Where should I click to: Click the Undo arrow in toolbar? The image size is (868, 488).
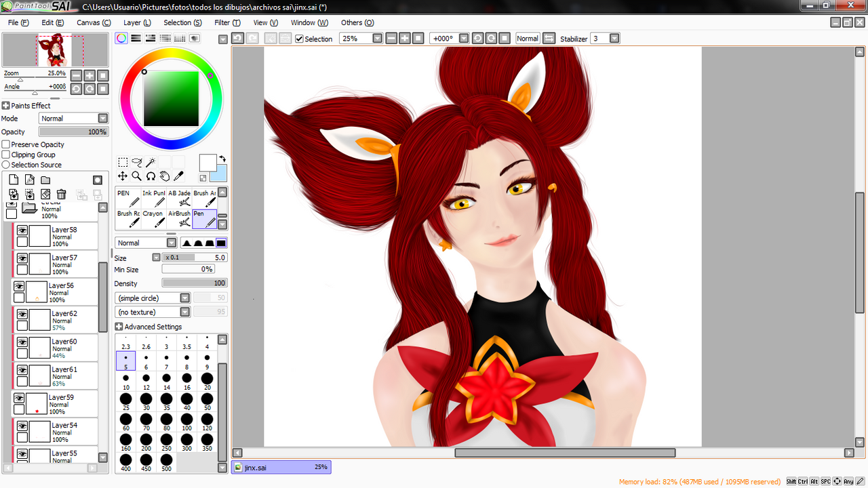pyautogui.click(x=237, y=39)
